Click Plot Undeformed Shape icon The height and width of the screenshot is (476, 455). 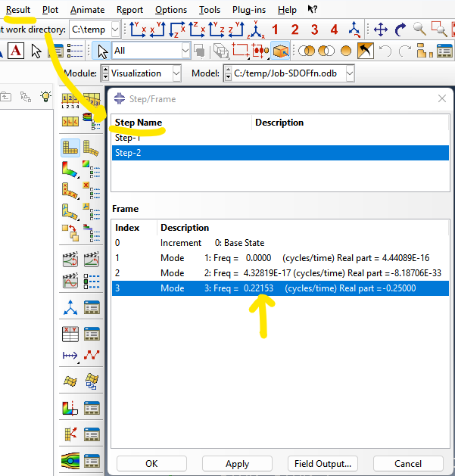point(70,148)
